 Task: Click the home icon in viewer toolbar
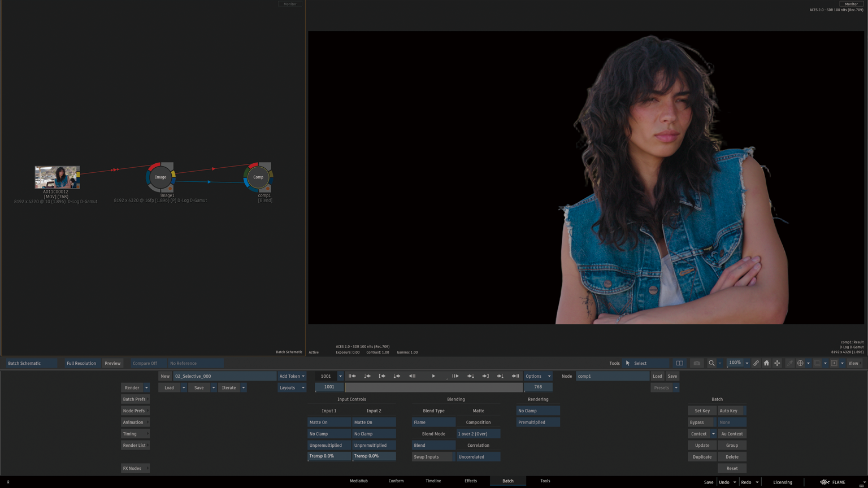[x=766, y=363]
